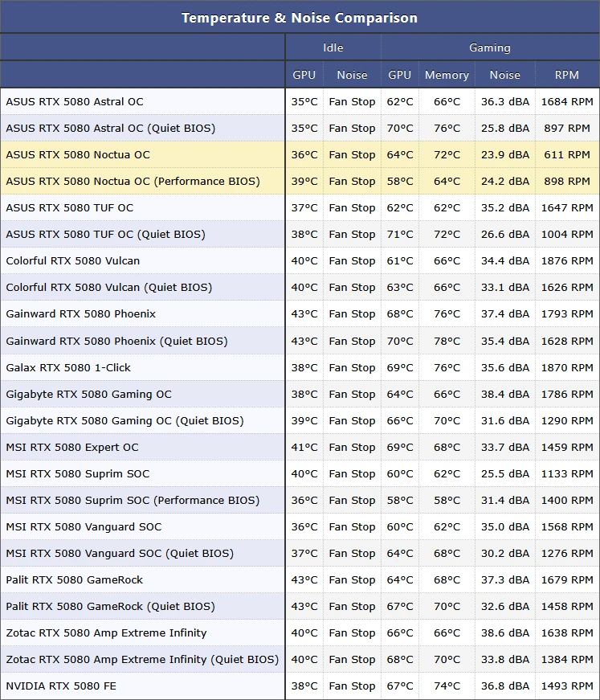Select the Gaming column group header
Image resolution: width=600 pixels, height=700 pixels.
[490, 47]
